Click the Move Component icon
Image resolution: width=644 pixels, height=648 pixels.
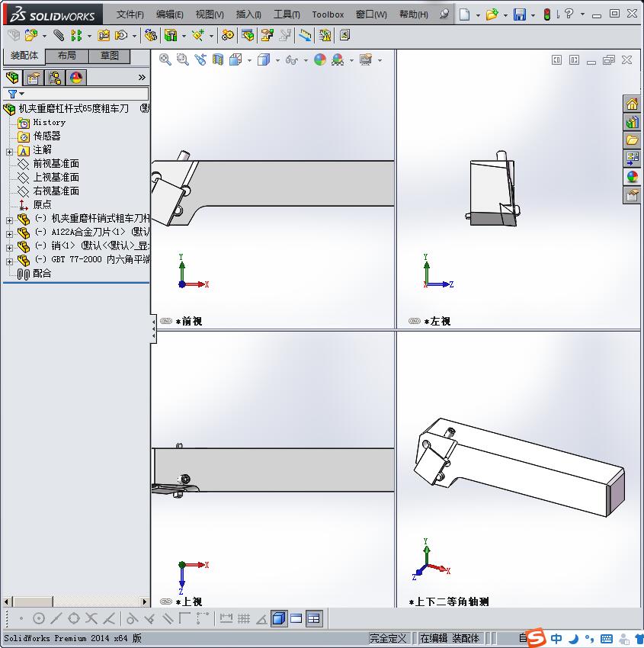click(x=121, y=36)
